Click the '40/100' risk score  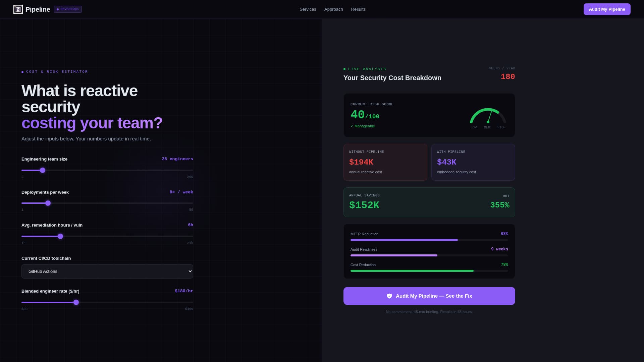(x=365, y=115)
